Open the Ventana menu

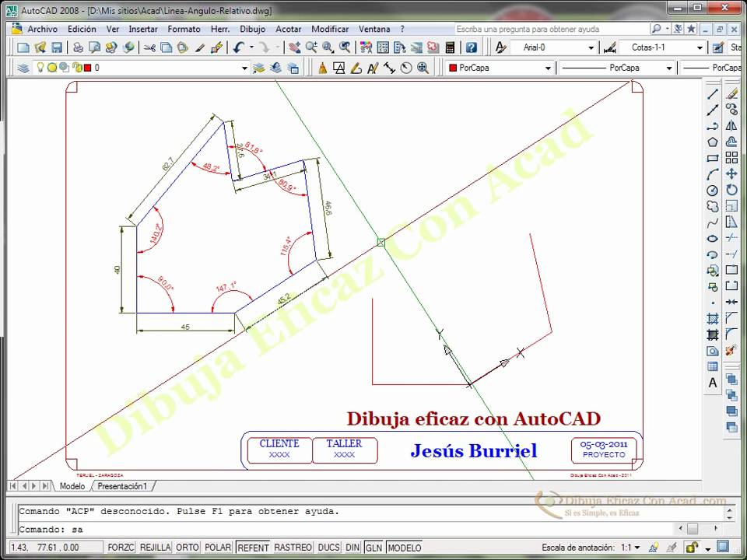pyautogui.click(x=374, y=29)
